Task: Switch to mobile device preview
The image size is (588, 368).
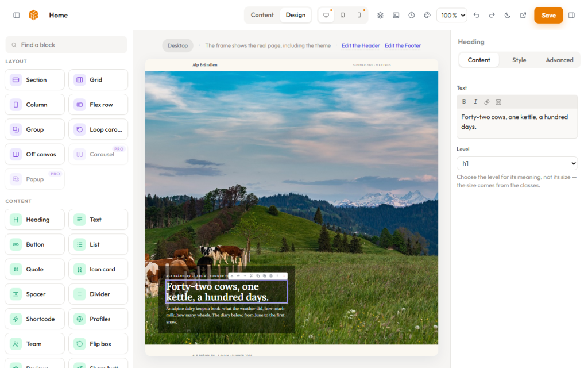Action: 359,15
